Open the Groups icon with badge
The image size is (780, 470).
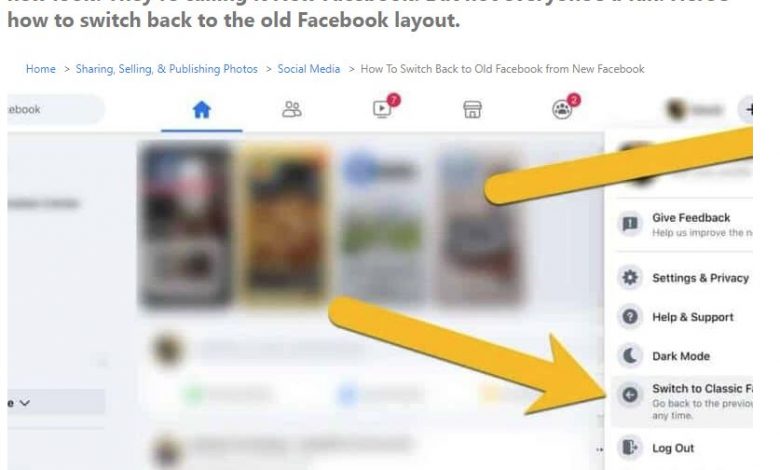coord(562,109)
